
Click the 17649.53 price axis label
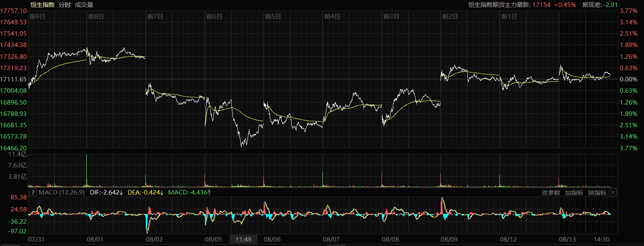(x=13, y=22)
